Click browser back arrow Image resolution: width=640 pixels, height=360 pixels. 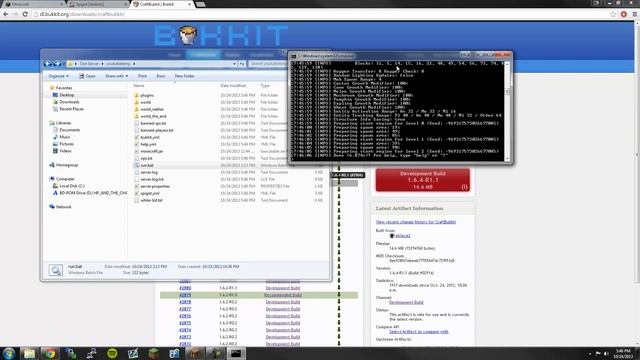tap(6, 14)
